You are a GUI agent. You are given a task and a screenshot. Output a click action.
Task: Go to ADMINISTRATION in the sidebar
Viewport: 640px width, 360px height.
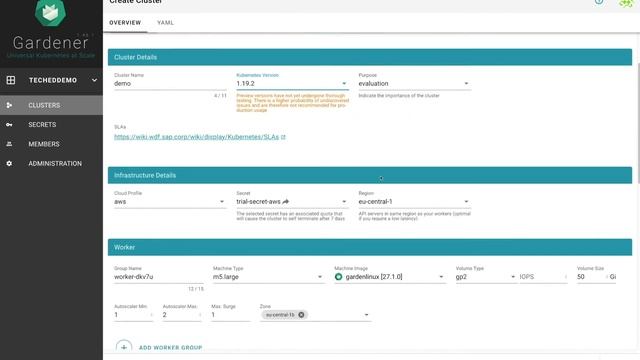55,163
